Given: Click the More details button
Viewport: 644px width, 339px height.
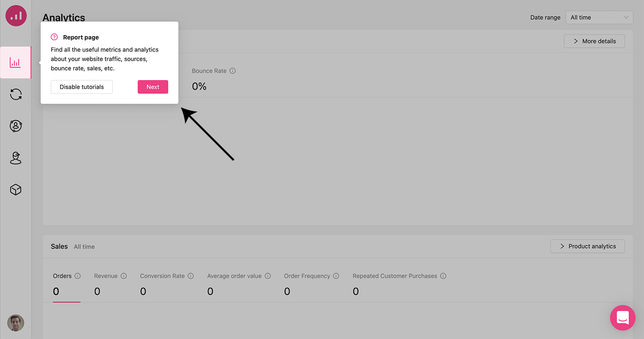Looking at the screenshot, I should point(594,41).
